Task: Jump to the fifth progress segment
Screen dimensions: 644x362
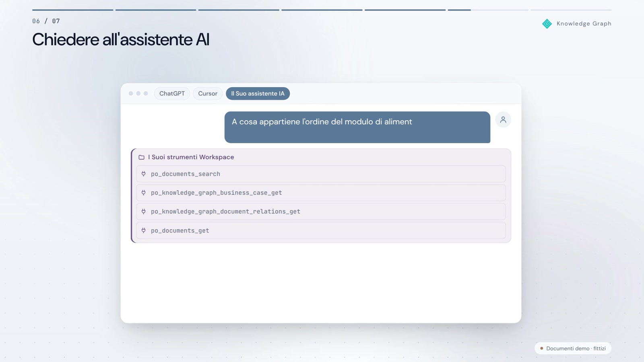Action: pos(405,10)
